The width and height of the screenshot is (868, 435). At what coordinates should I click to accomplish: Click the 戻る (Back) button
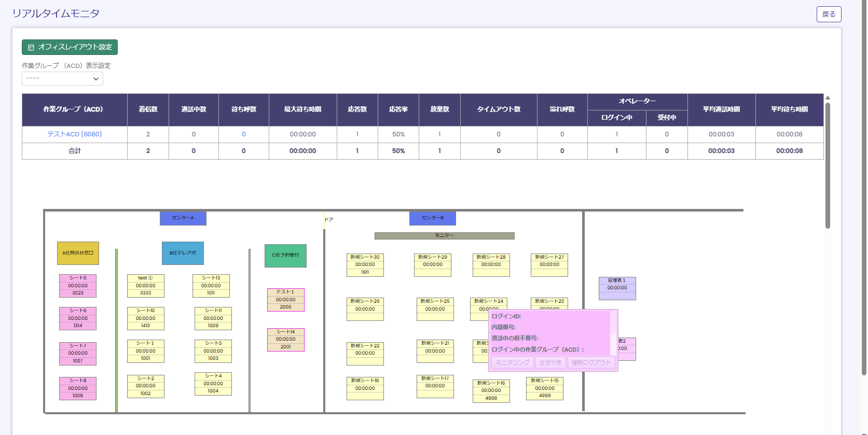(x=828, y=15)
